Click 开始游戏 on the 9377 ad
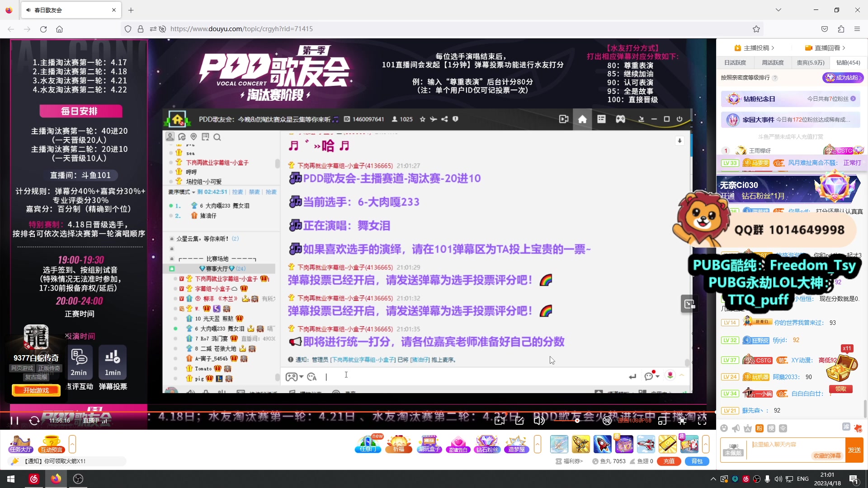This screenshot has width=868, height=488. (x=36, y=390)
